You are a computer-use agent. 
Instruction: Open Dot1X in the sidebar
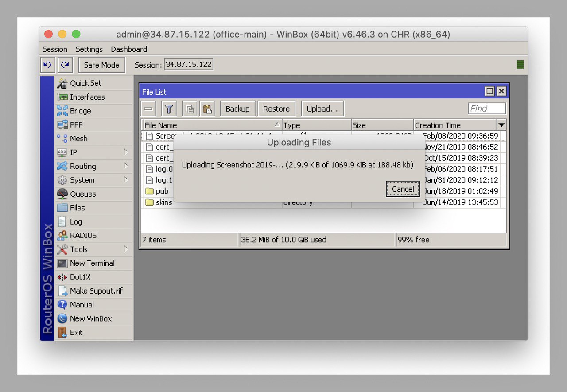[93, 277]
